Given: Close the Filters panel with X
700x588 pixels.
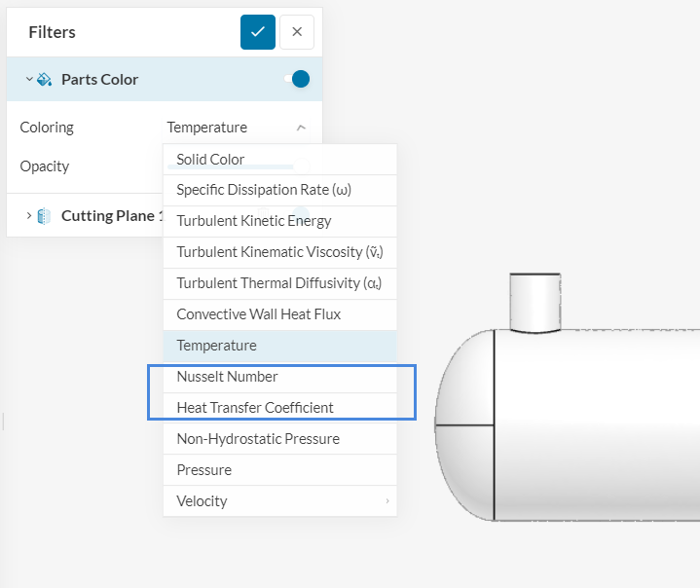Looking at the screenshot, I should pyautogui.click(x=297, y=32).
